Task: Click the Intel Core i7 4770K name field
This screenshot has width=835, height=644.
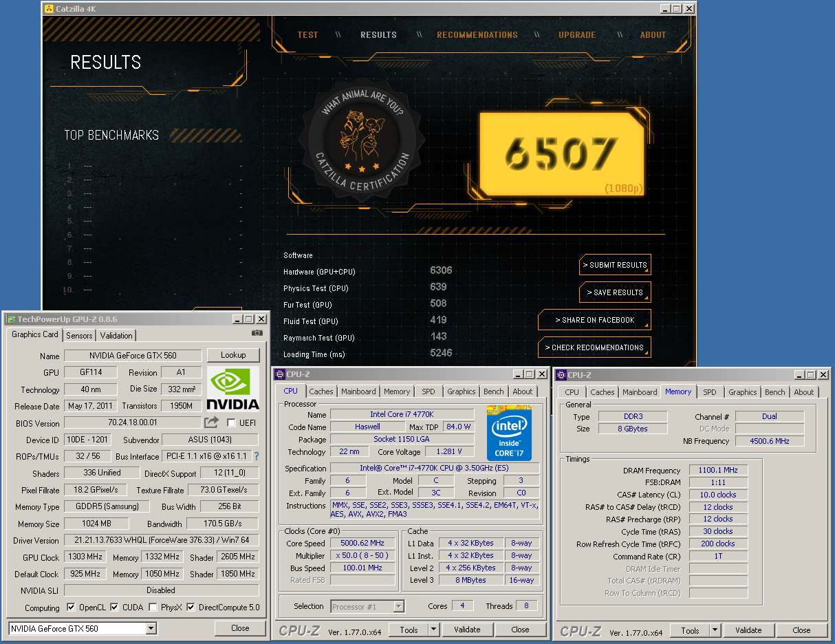Action: [402, 414]
